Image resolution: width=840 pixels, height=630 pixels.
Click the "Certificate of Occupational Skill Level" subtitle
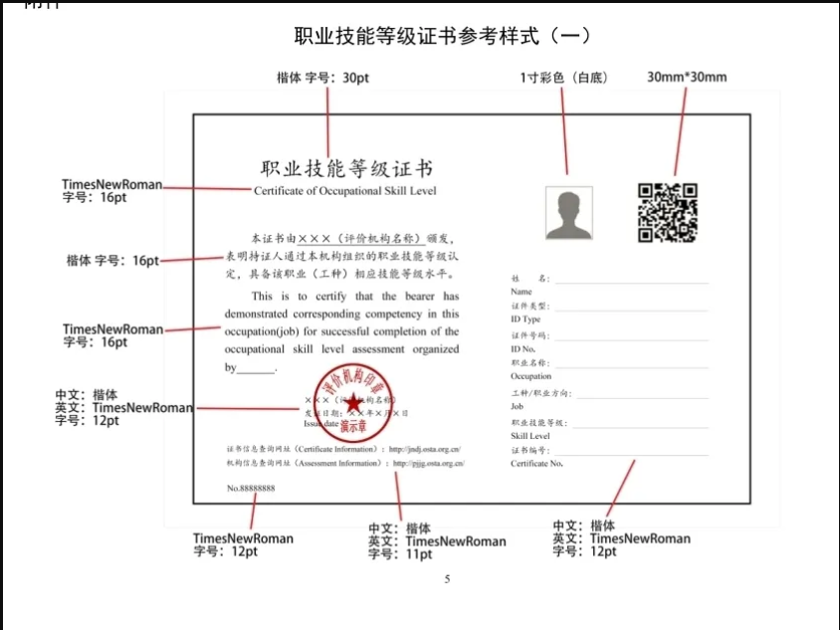pyautogui.click(x=344, y=191)
